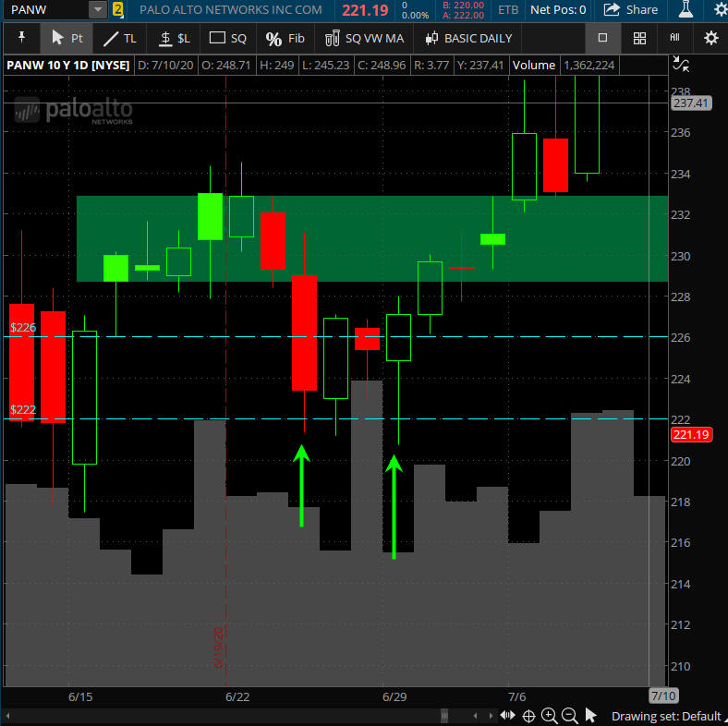Click the yellow number 2 link icon

pyautogui.click(x=118, y=10)
